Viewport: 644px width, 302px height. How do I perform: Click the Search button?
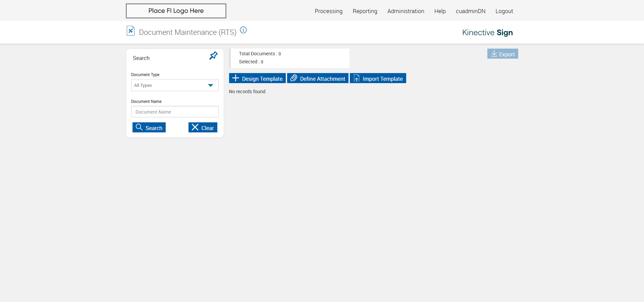[x=149, y=127]
